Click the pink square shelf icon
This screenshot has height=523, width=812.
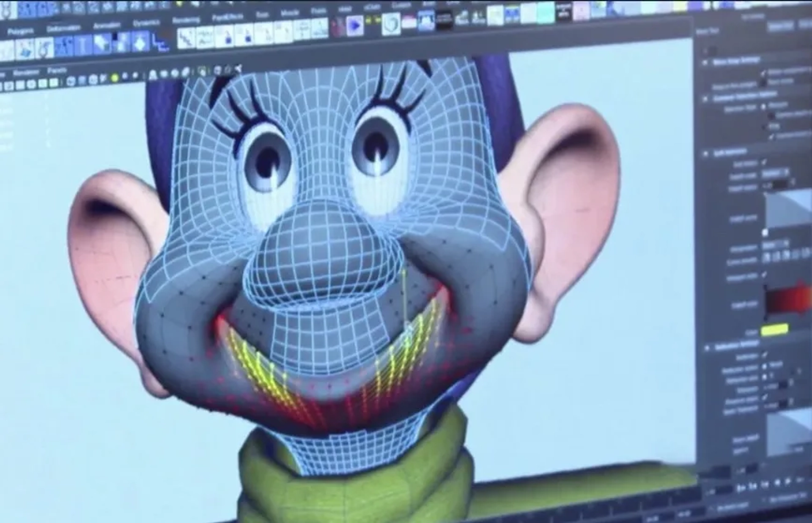click(582, 11)
